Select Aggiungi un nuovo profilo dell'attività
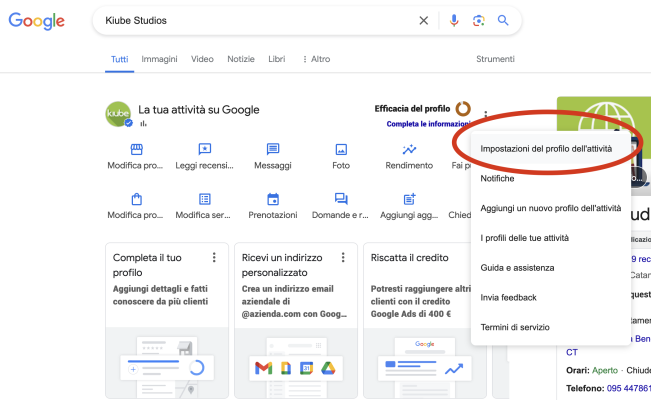This screenshot has height=400, width=651. [551, 208]
